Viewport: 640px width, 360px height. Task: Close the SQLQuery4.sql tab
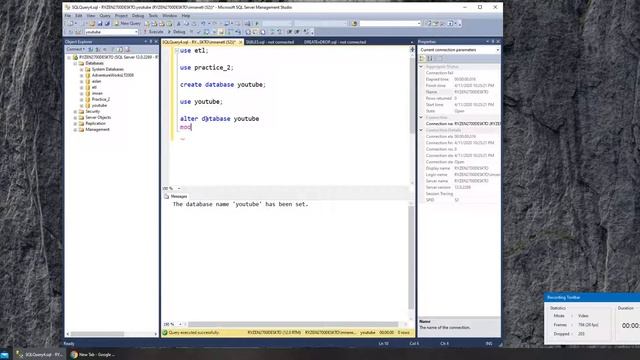(x=240, y=42)
